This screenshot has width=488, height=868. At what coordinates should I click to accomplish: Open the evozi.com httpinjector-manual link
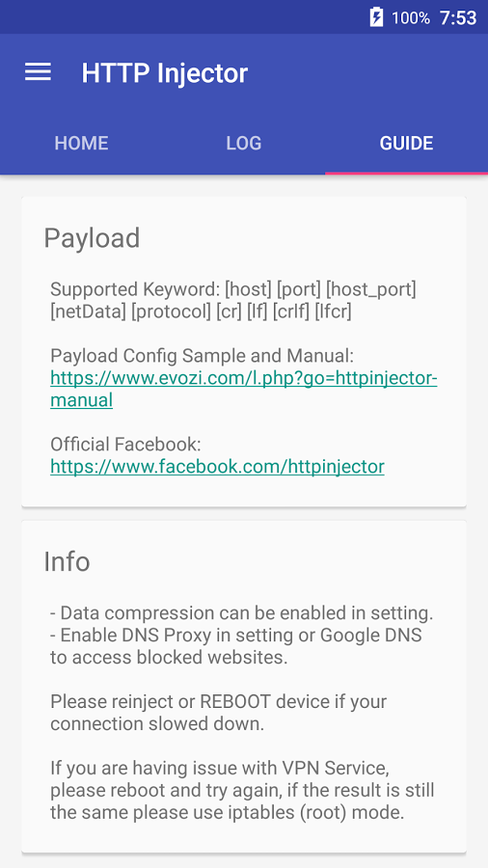(x=243, y=389)
